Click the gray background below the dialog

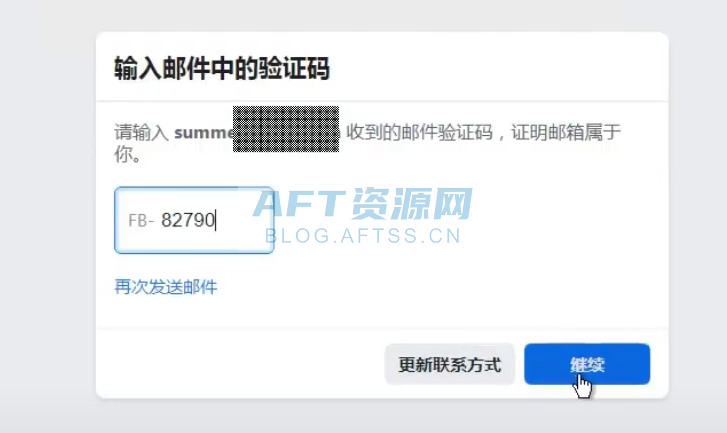point(380,416)
